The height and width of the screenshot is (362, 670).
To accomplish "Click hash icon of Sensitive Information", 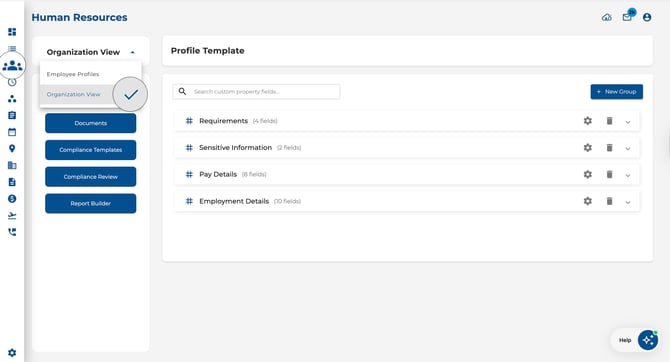I will pos(189,147).
